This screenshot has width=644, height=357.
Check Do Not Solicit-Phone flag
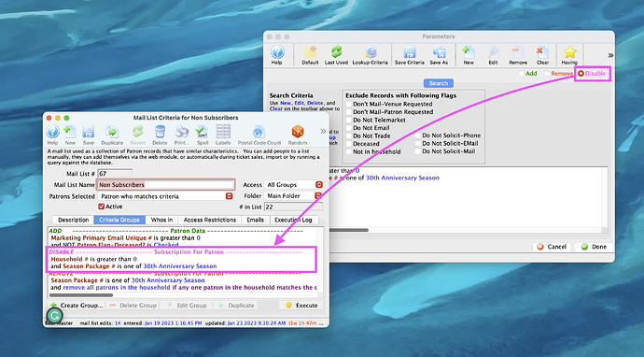[418, 136]
